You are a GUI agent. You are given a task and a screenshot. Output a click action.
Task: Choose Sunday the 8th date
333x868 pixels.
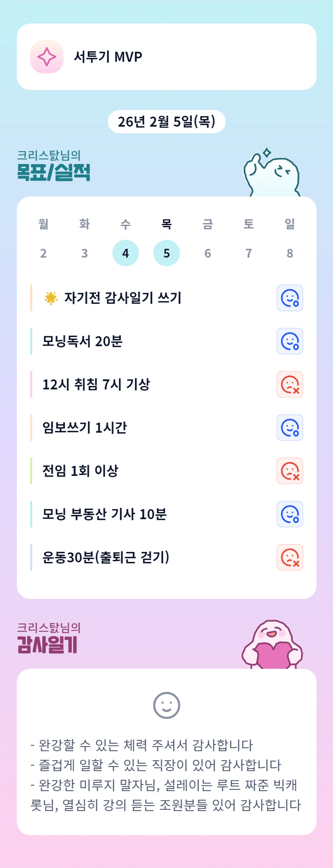(290, 253)
